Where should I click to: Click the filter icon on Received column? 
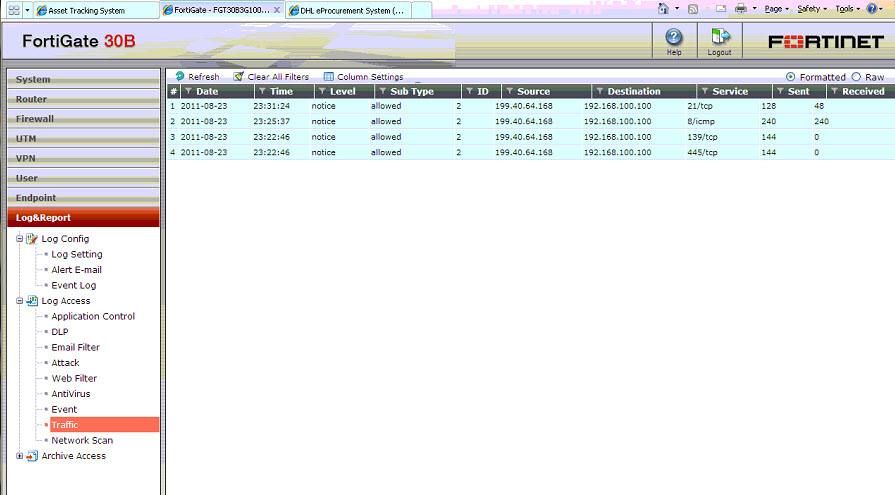834,91
